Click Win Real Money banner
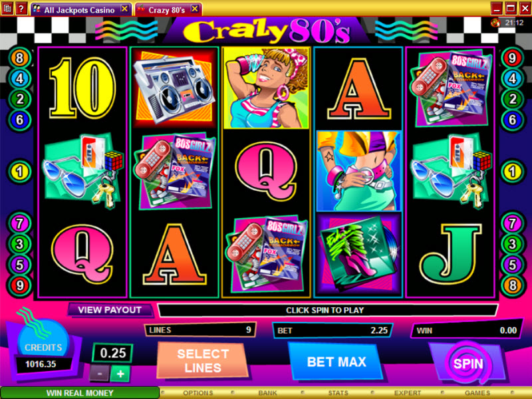 click(x=80, y=393)
